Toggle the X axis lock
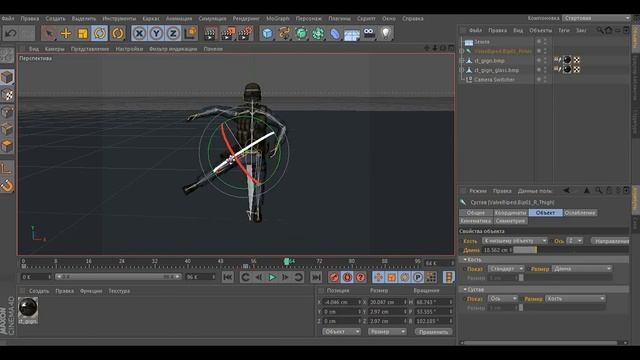This screenshot has width=640, height=360. click(x=139, y=33)
